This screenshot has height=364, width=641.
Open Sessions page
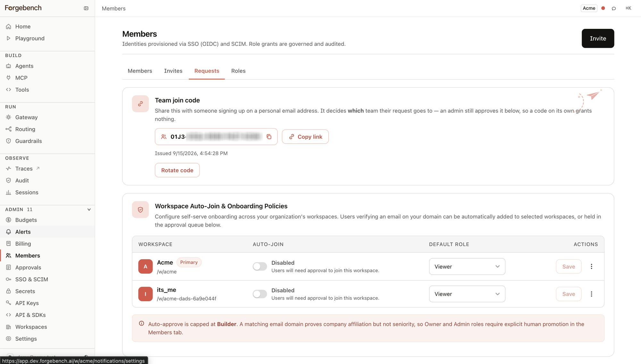(47, 192)
